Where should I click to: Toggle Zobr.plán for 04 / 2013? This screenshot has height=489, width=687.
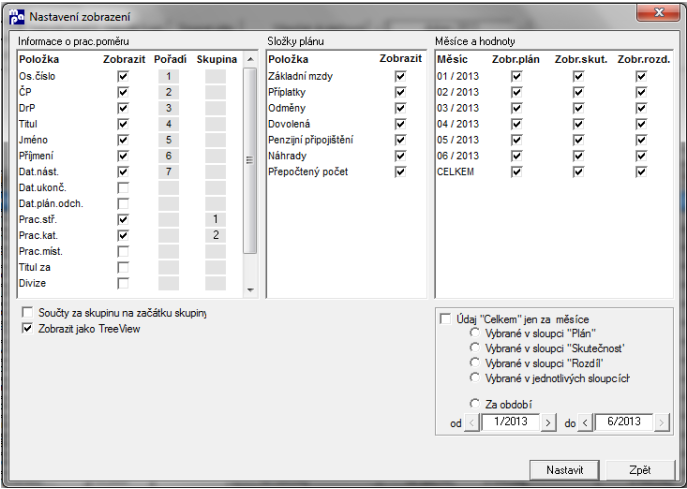(x=517, y=124)
